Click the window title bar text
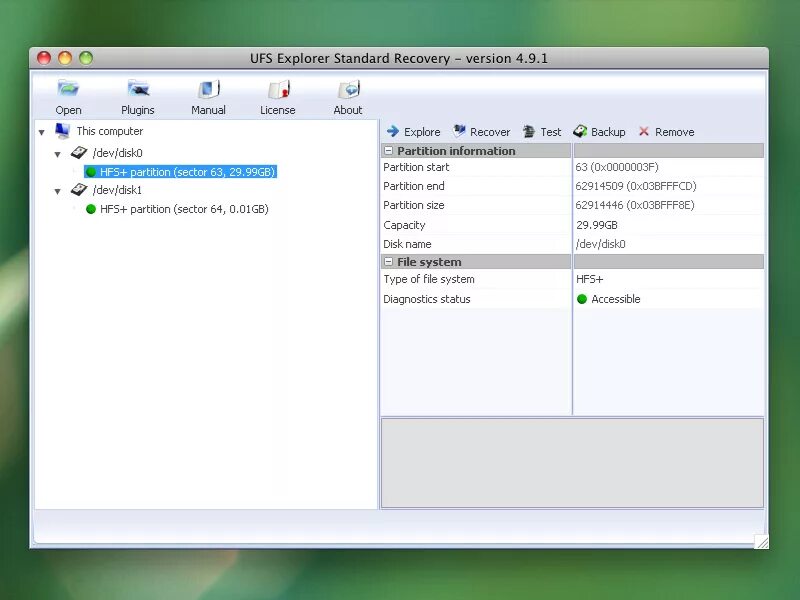 [x=399, y=59]
